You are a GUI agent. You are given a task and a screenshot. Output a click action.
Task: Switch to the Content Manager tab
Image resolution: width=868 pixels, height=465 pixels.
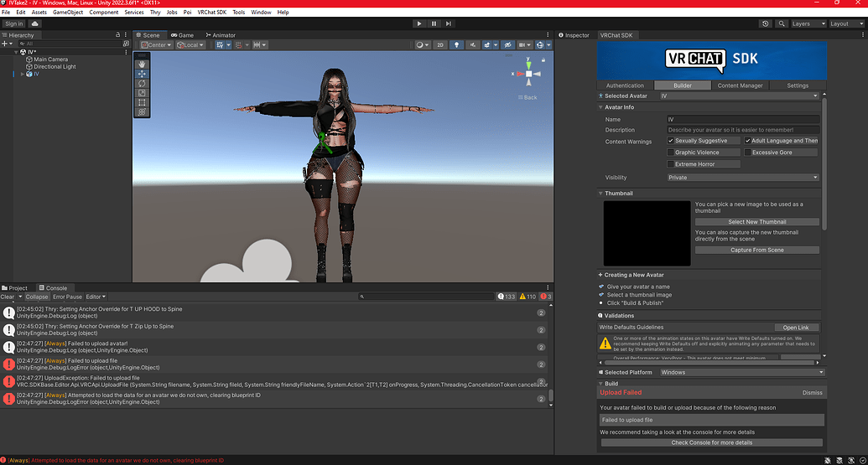coord(740,85)
